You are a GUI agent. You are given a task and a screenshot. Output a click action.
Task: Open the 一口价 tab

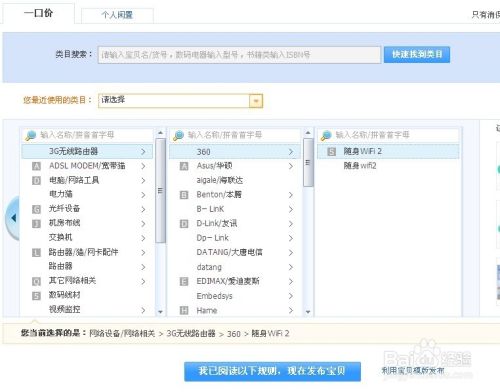(38, 13)
